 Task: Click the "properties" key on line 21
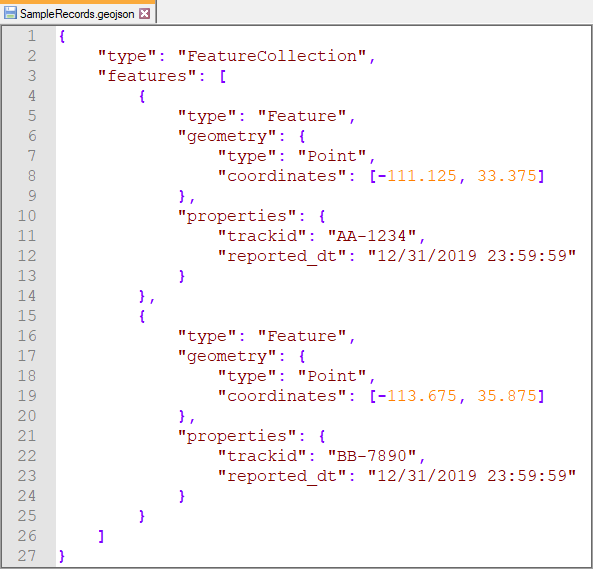tap(237, 436)
